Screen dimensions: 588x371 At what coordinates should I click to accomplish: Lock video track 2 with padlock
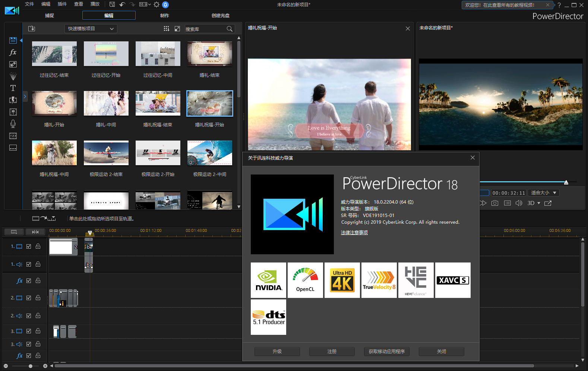click(x=38, y=298)
